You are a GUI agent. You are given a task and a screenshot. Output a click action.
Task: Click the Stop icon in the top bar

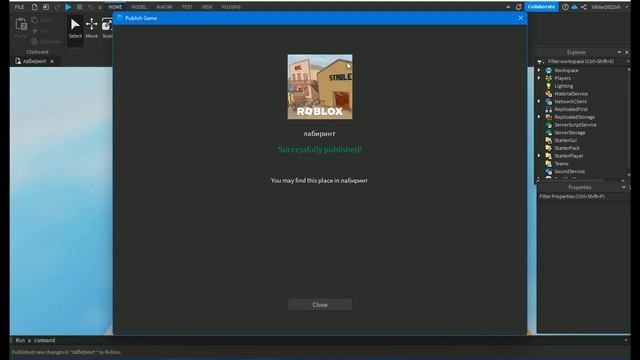point(80,7)
